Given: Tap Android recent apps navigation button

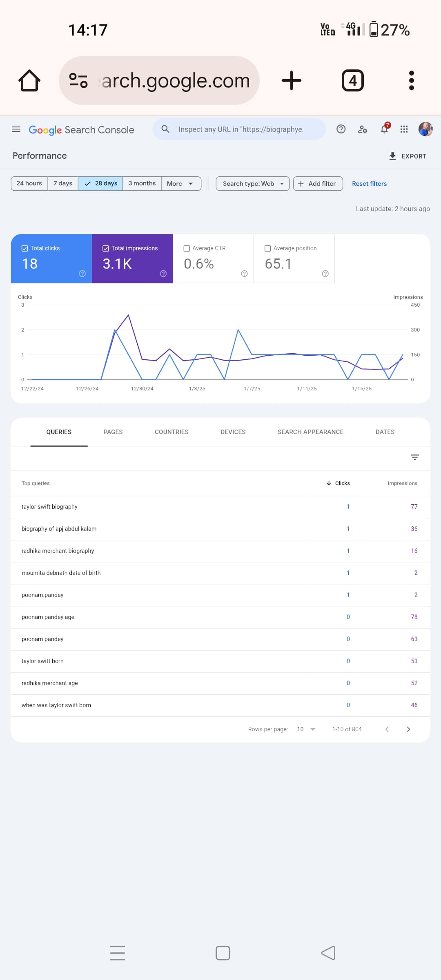Looking at the screenshot, I should [x=118, y=953].
